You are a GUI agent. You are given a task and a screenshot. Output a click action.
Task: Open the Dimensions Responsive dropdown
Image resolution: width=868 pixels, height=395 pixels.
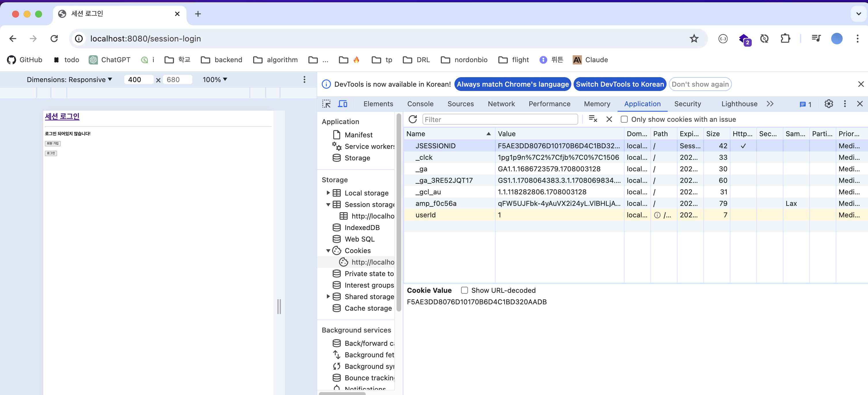tap(69, 79)
